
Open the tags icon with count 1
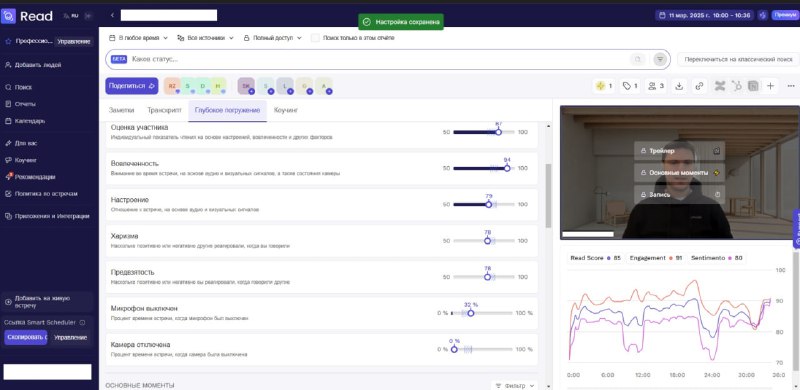click(631, 86)
